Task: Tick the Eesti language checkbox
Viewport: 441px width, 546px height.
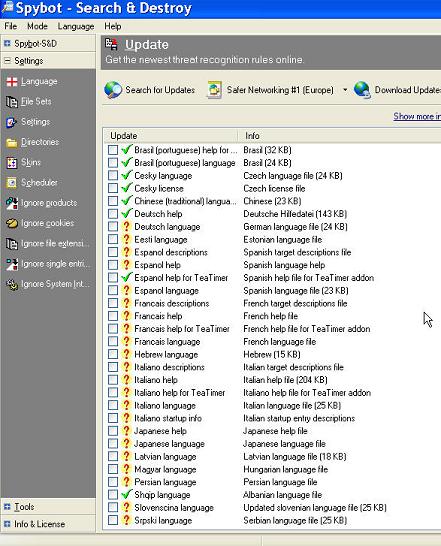Action: (113, 240)
